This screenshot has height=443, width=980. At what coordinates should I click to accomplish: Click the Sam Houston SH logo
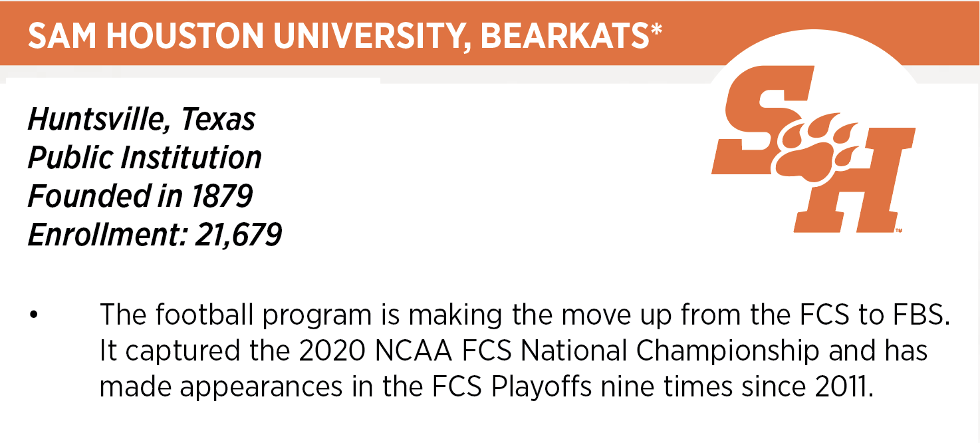tap(813, 150)
